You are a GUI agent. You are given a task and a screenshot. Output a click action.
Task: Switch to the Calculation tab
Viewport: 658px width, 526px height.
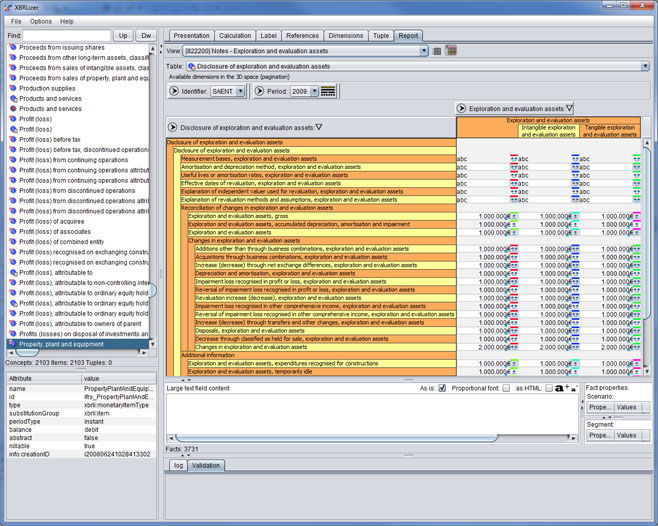235,36
